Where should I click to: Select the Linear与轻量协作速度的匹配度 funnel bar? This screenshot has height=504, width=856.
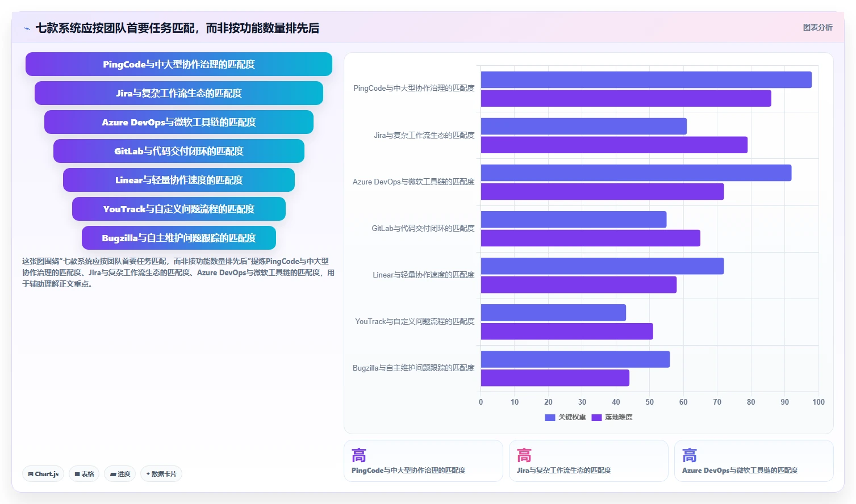(x=179, y=180)
